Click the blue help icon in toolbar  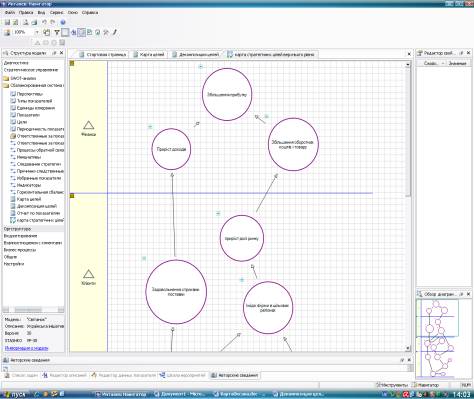(63, 23)
